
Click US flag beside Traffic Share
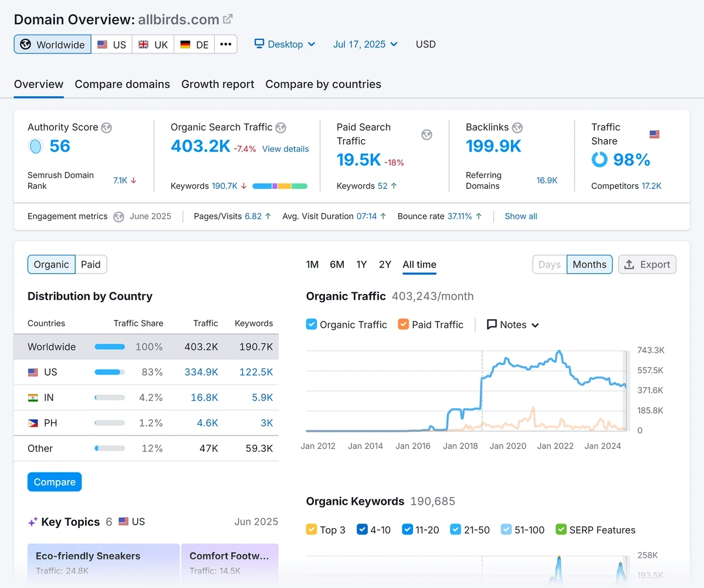click(655, 134)
